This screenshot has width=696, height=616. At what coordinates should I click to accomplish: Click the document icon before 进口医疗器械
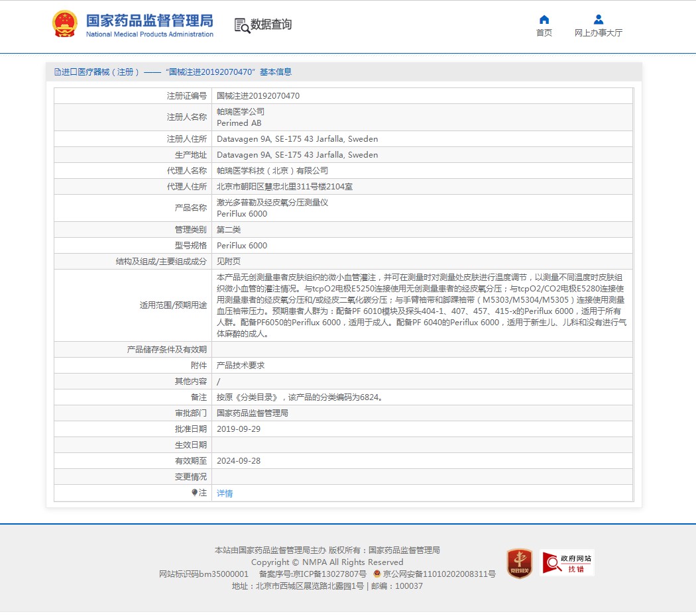coord(58,72)
